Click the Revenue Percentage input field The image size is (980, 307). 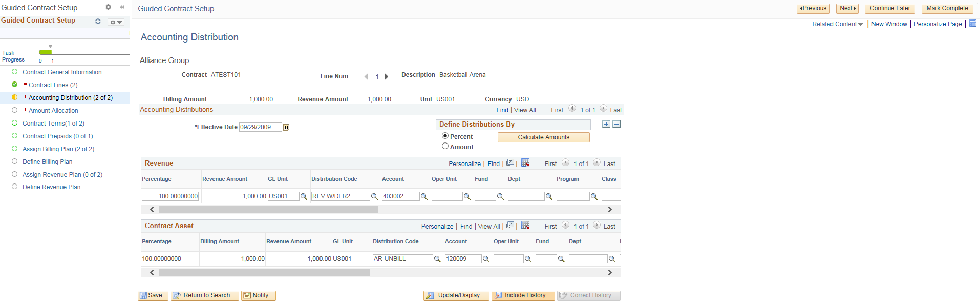pyautogui.click(x=170, y=196)
